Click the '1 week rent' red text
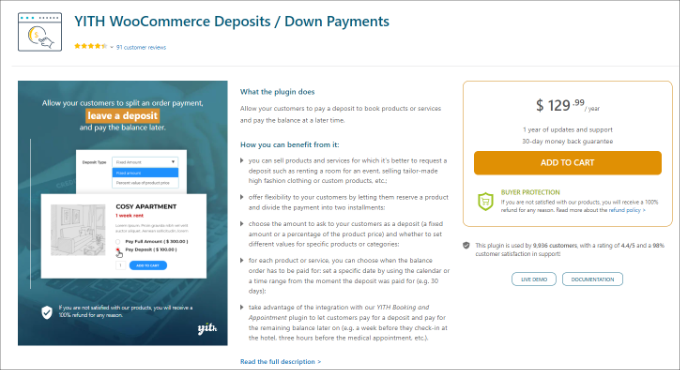This screenshot has height=370, width=680. 129,216
